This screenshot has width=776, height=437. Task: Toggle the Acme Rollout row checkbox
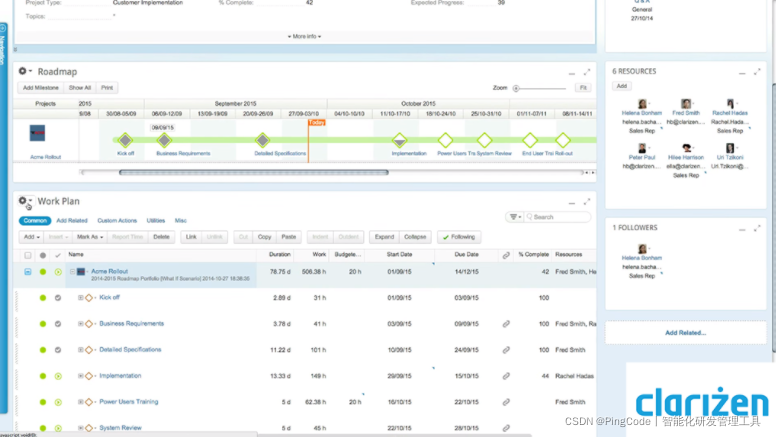click(28, 272)
